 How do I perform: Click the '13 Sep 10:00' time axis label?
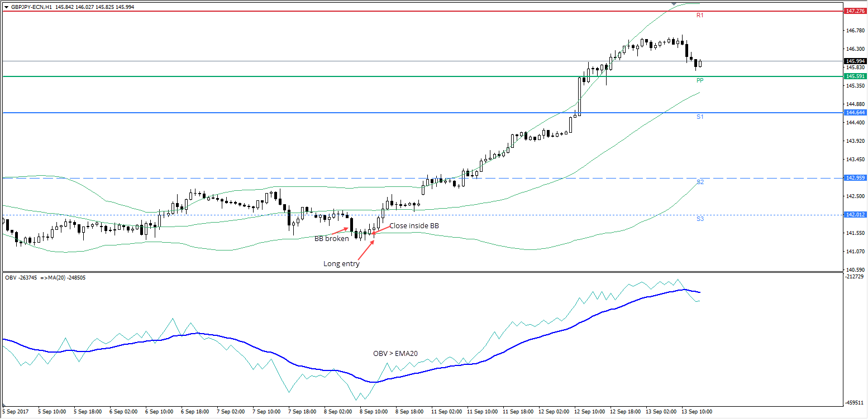(697, 412)
